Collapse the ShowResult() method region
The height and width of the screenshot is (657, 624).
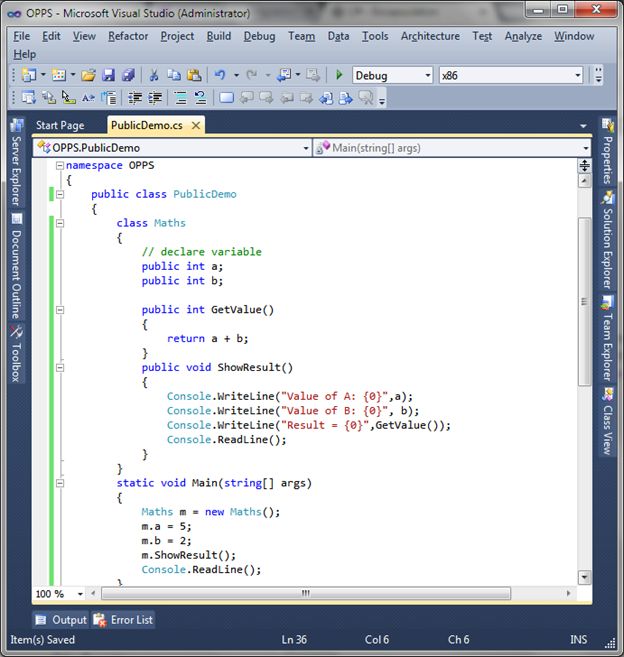pyautogui.click(x=60, y=368)
